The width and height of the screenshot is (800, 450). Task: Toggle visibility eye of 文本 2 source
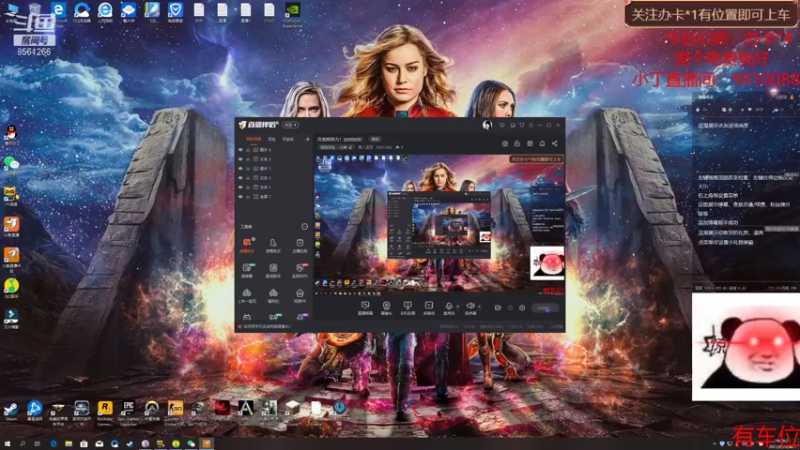(240, 159)
